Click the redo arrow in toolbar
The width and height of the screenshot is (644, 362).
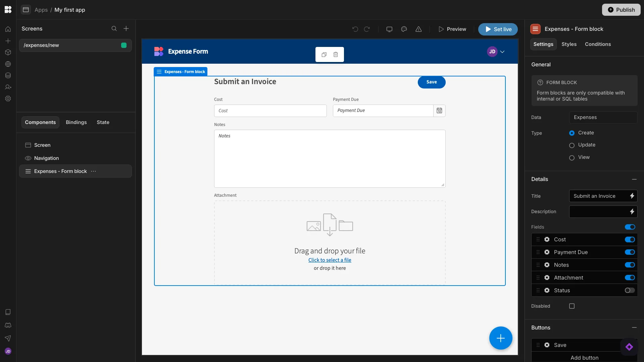pos(367,29)
